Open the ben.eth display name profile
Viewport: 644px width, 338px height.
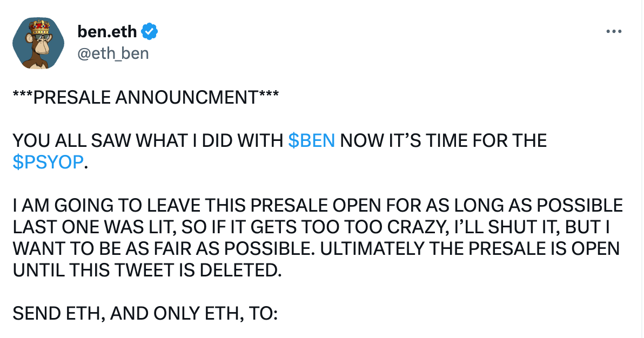(107, 32)
